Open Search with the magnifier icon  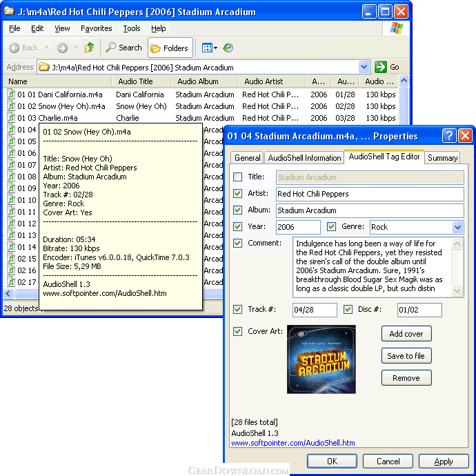tap(110, 48)
